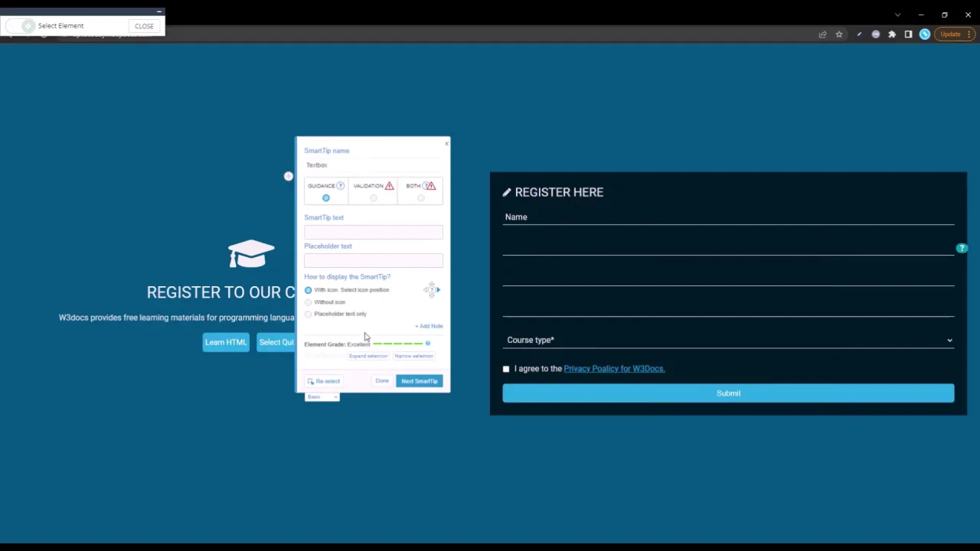The width and height of the screenshot is (980, 551).
Task: Bookmark page with the star icon
Action: tap(839, 34)
